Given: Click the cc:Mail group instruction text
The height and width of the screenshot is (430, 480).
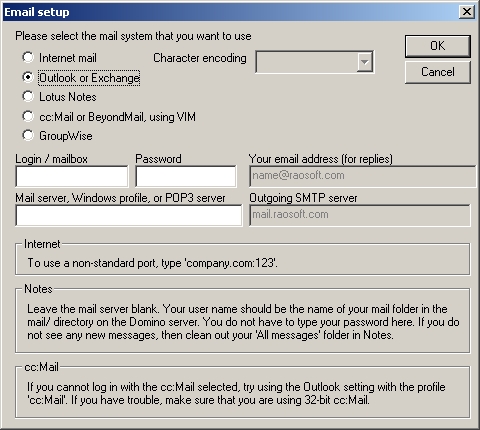Looking at the screenshot, I should point(236,393).
